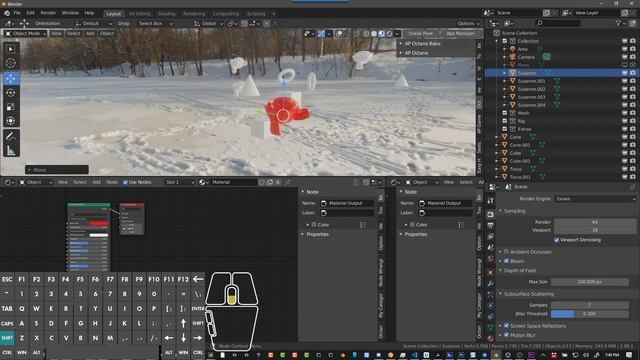This screenshot has width=640, height=360.
Task: Click the outliner search field
Action: click(x=557, y=23)
